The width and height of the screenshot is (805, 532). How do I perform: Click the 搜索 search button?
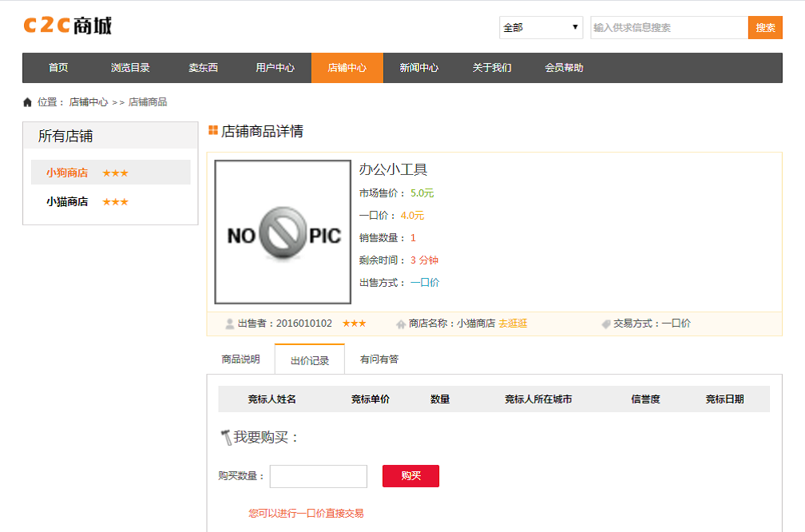click(764, 27)
